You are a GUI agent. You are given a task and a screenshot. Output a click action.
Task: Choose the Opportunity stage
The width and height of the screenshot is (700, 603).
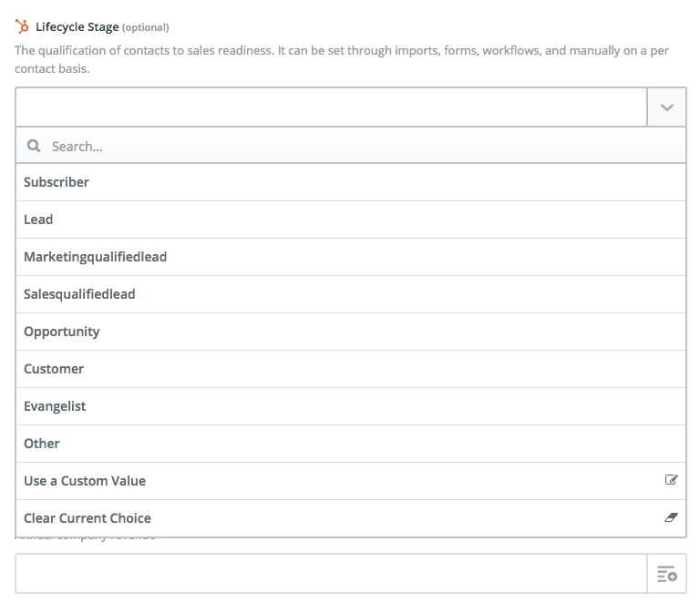(351, 332)
